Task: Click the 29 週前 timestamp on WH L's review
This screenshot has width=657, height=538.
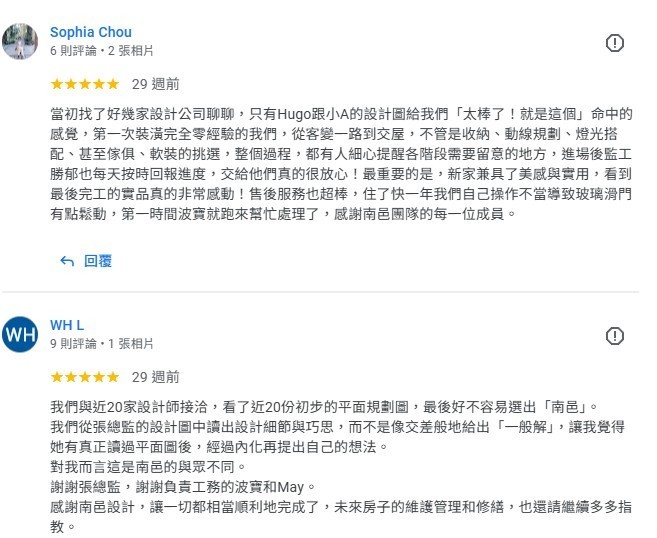Action: 155,377
